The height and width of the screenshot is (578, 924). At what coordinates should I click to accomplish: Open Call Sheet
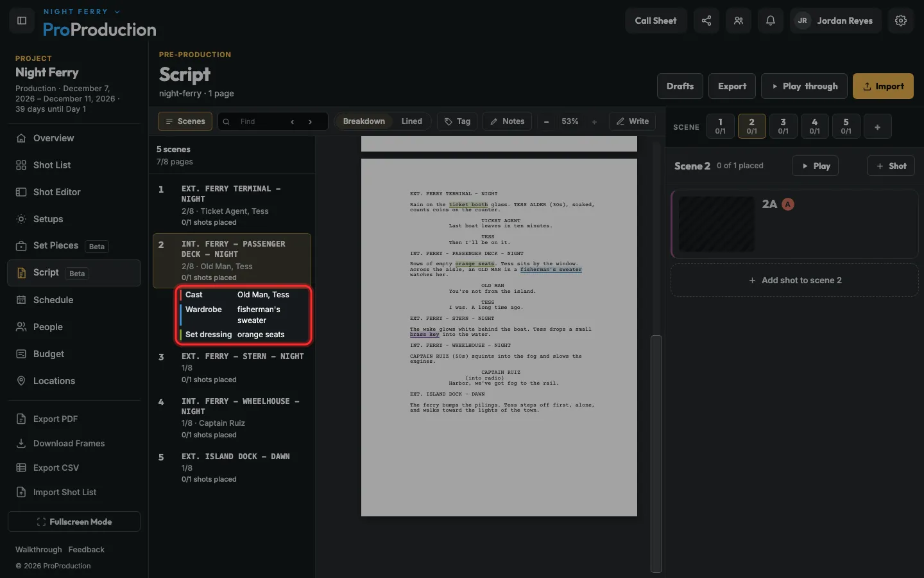[656, 21]
